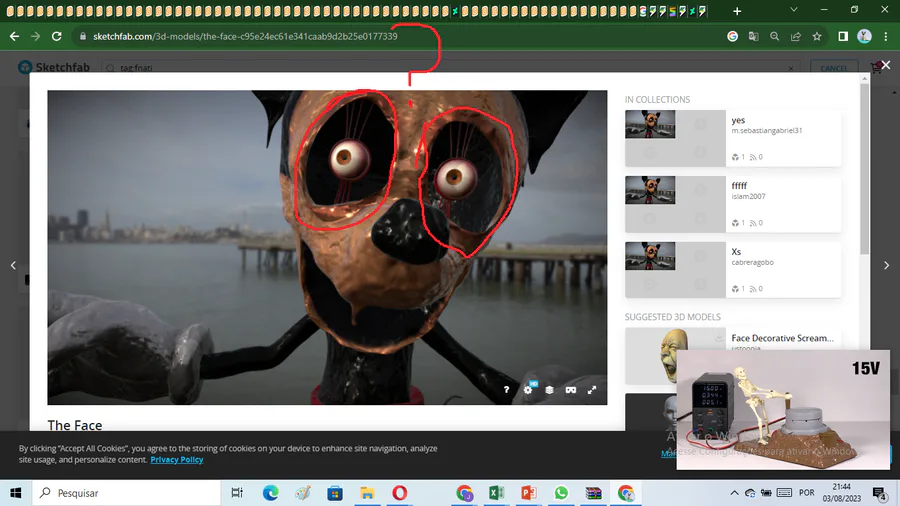Viewport: 900px width, 506px height.
Task: Click the 'fffff' collection thumbnail
Action: tap(650, 190)
